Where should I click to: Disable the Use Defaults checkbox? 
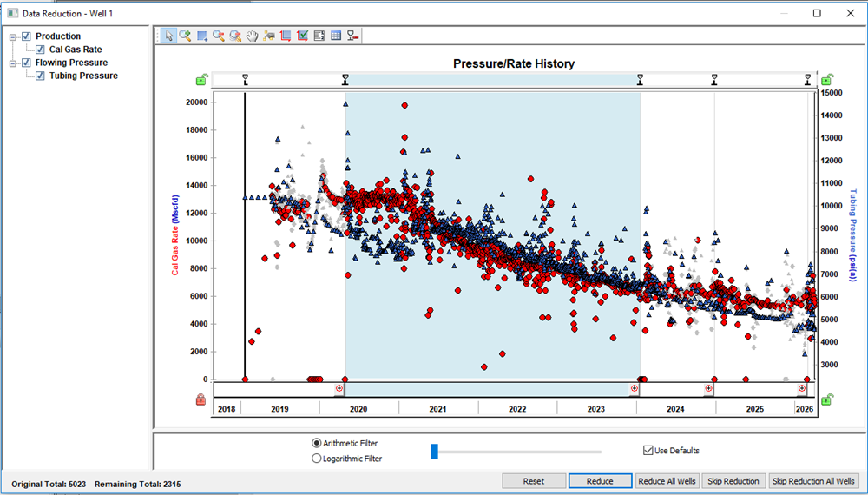click(648, 450)
